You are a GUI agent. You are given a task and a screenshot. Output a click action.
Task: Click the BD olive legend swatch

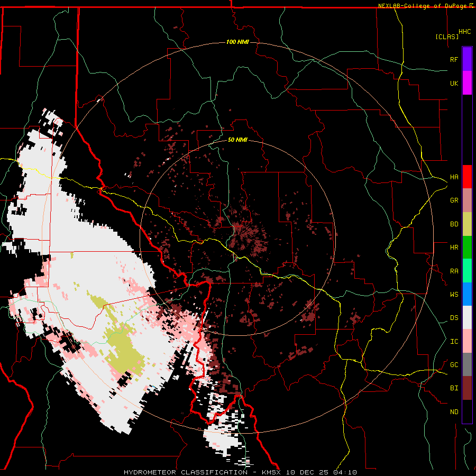click(x=467, y=224)
